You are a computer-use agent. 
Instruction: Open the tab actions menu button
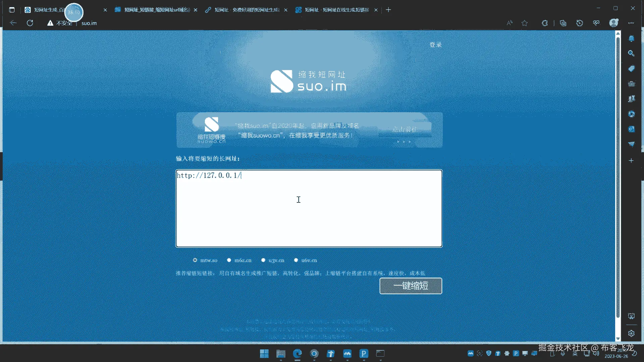point(12,10)
